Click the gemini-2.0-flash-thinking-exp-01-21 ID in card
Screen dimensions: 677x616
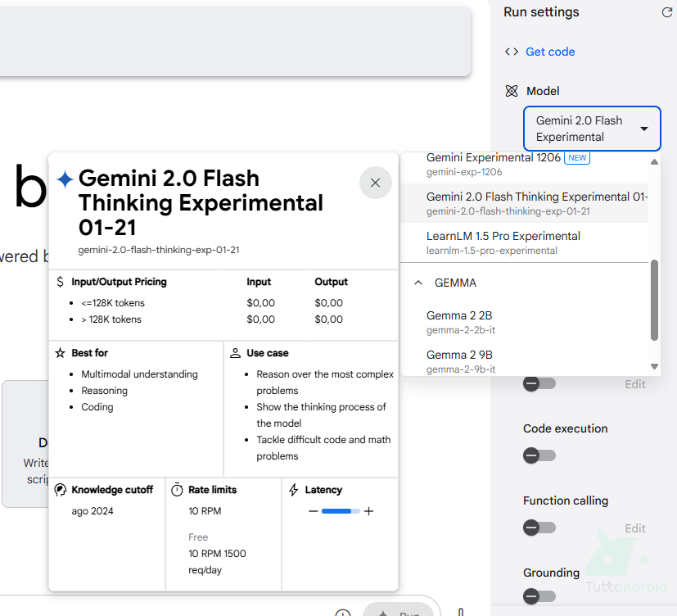pos(159,250)
